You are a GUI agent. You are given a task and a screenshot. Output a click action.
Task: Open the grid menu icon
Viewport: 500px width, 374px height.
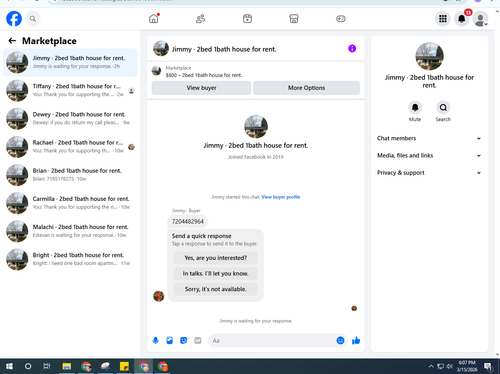pyautogui.click(x=443, y=19)
